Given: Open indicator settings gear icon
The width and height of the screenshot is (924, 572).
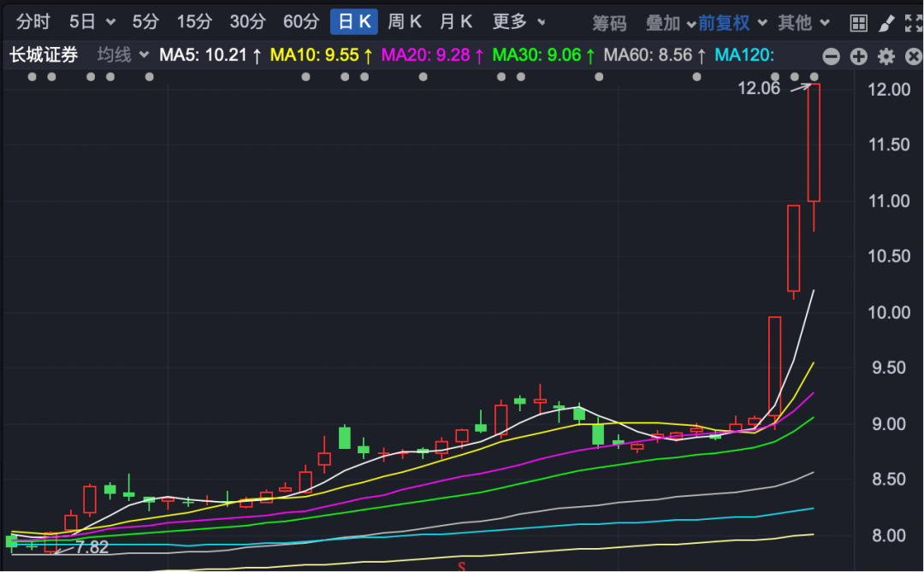Looking at the screenshot, I should (x=886, y=56).
